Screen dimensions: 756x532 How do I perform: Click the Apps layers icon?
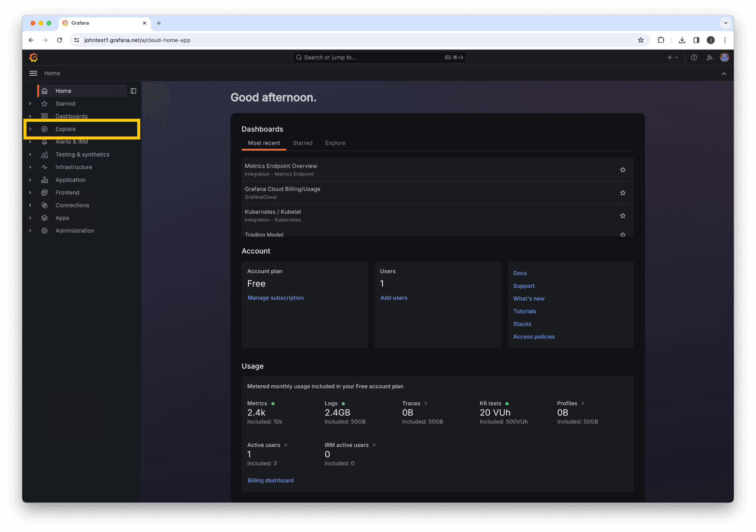pos(45,218)
